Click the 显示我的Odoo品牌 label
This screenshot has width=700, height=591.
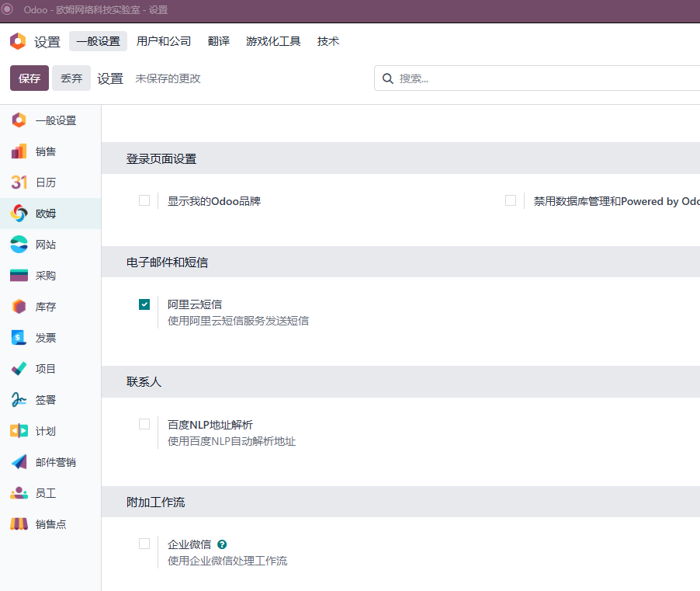tap(214, 201)
